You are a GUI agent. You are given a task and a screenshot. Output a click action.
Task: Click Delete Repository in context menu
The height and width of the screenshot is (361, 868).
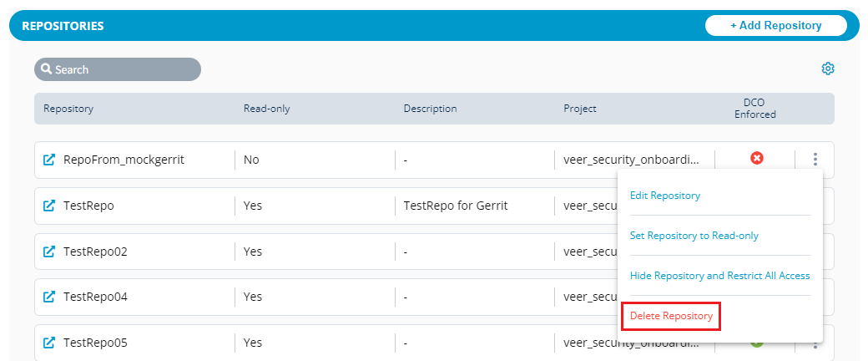[x=671, y=316]
